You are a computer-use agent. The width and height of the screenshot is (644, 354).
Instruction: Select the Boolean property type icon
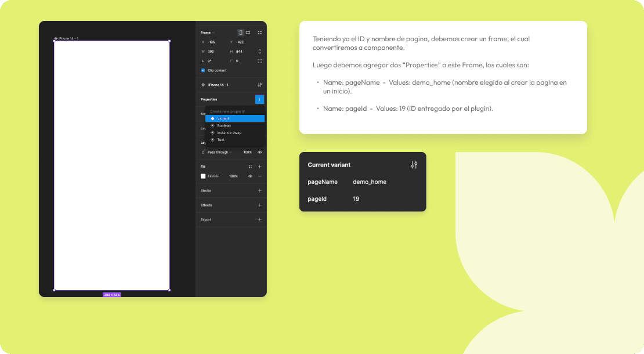pos(212,126)
